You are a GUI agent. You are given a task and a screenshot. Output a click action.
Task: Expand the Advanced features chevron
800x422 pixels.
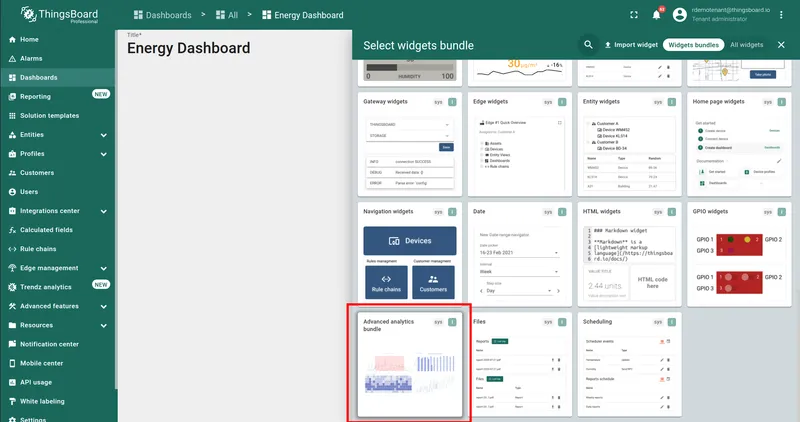(x=104, y=307)
